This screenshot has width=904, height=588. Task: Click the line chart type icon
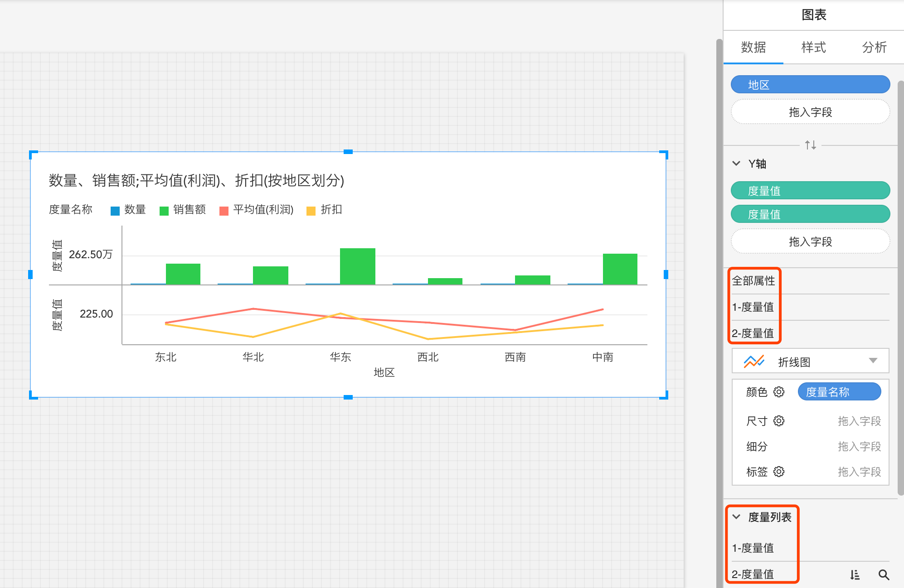point(753,361)
